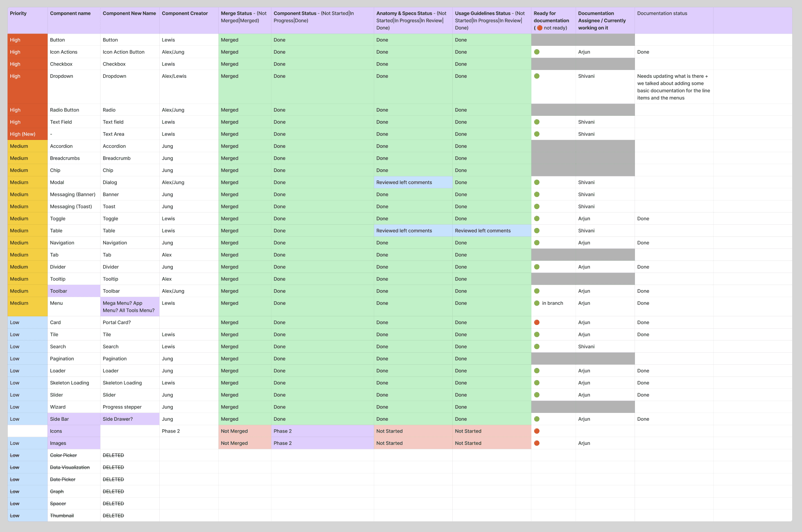
Task: Click the struck-through Color Picker cell
Action: [x=63, y=455]
